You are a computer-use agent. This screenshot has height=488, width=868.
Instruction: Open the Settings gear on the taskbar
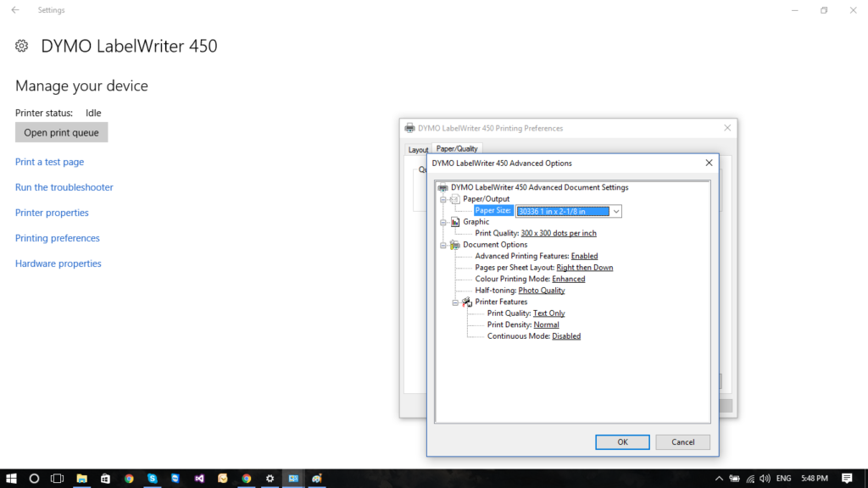point(270,479)
